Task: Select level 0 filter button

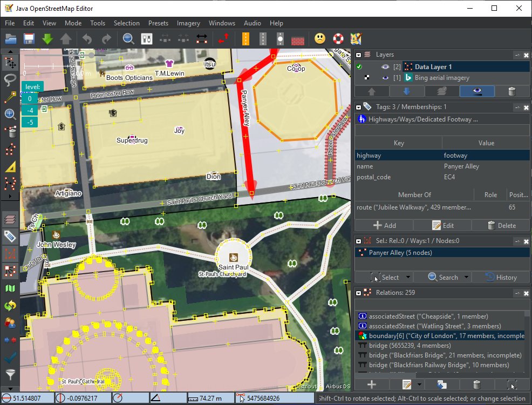Action: [x=30, y=98]
